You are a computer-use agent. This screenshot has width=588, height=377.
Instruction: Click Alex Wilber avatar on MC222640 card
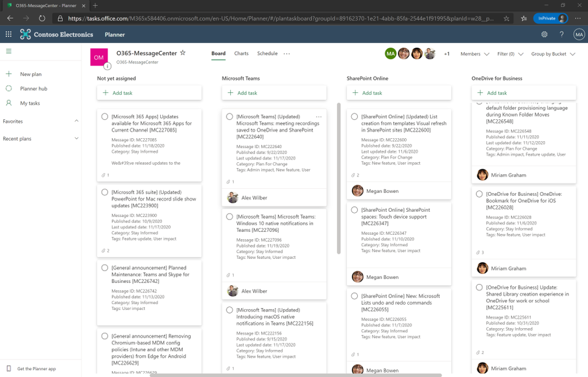click(233, 198)
